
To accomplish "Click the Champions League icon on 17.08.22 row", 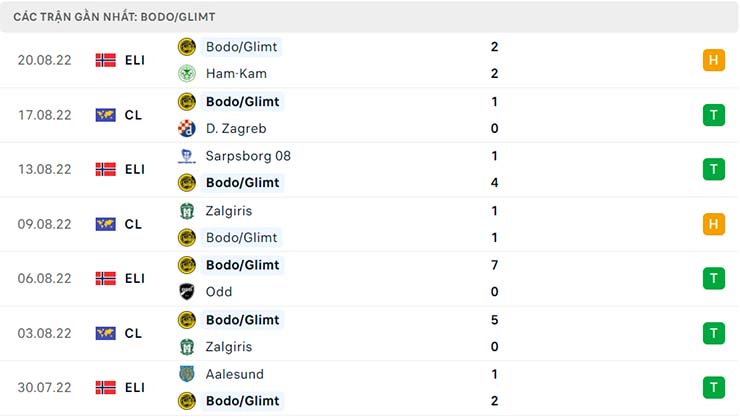I will (105, 115).
